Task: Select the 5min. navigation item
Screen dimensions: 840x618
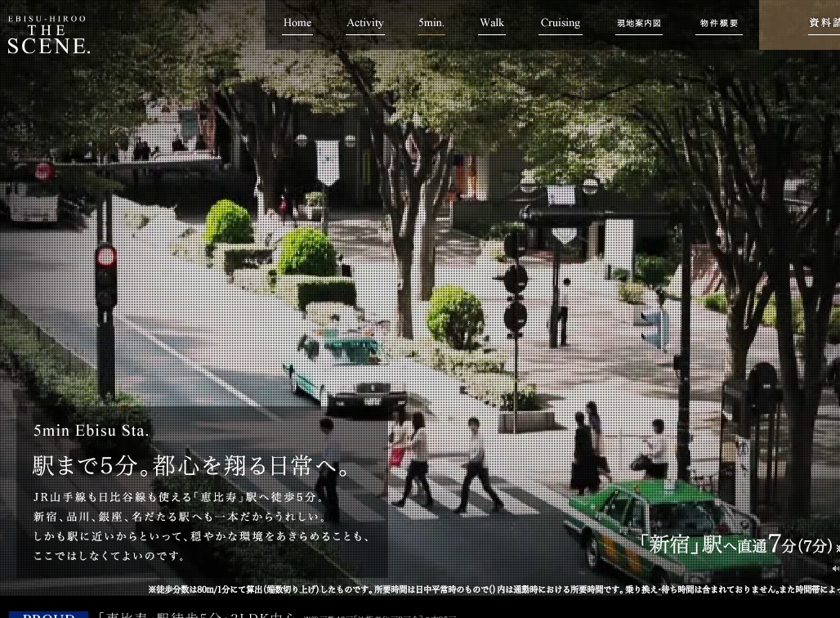Action: [431, 23]
